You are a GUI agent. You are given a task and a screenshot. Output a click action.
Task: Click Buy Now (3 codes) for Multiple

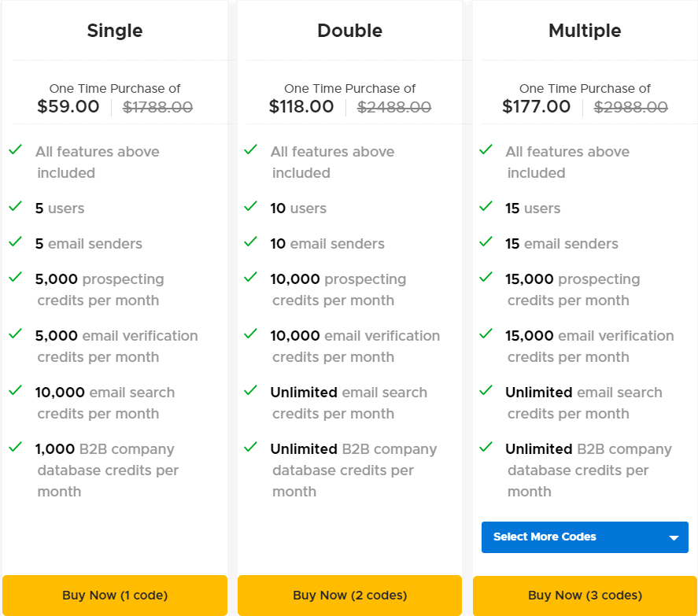point(585,596)
